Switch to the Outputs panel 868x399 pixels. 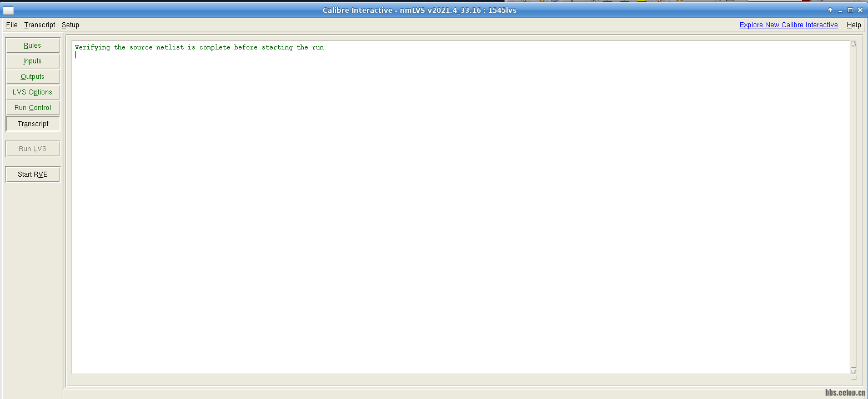tap(33, 77)
